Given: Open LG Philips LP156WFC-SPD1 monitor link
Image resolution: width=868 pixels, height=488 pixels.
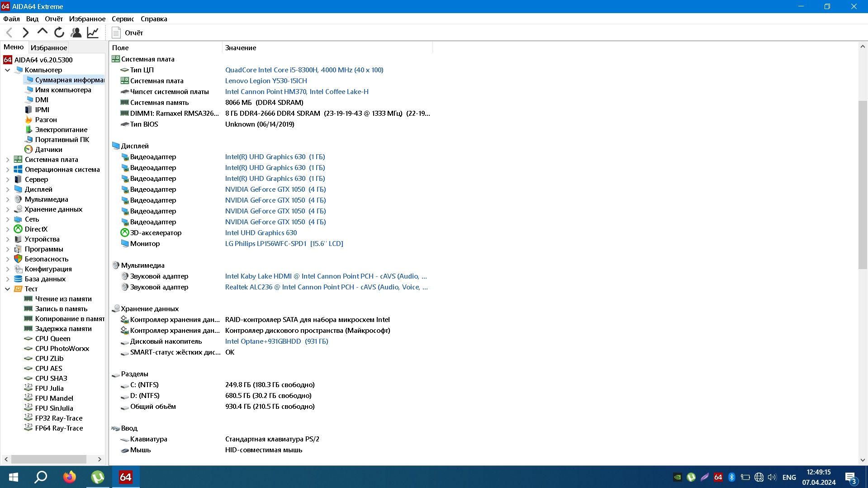Looking at the screenshot, I should (x=284, y=244).
